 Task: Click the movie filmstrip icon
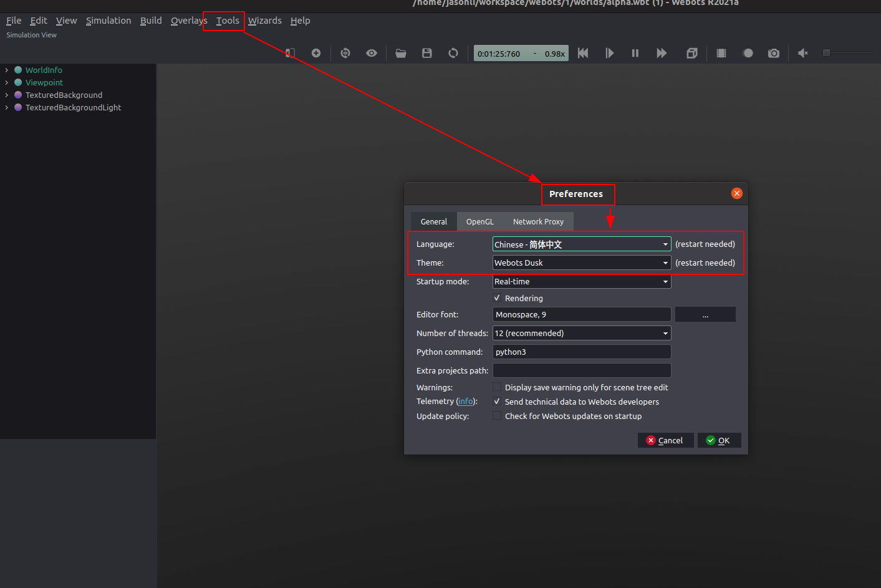pos(721,53)
